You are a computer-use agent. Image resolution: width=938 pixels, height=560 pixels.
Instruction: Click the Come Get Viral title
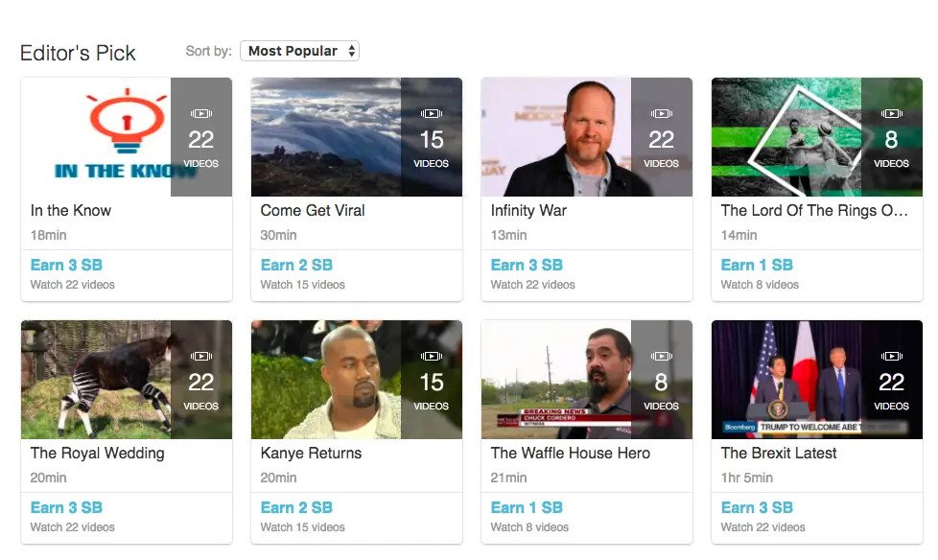313,211
